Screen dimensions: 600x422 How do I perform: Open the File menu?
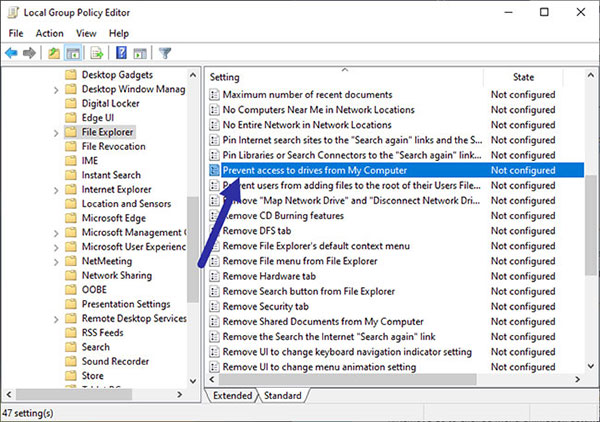click(x=16, y=33)
